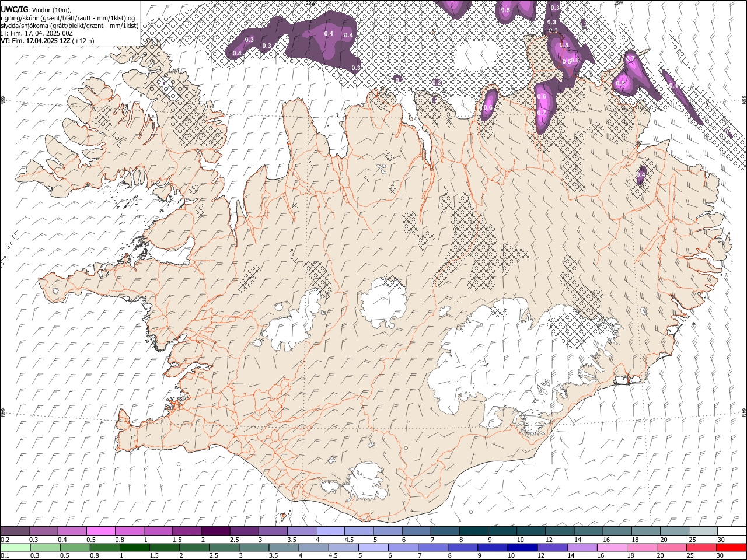Click the 'slydda/snjókoma (grátt/bleikt/grænt' header line
Image resolution: width=747 pixels, height=560 pixels.
(69, 26)
